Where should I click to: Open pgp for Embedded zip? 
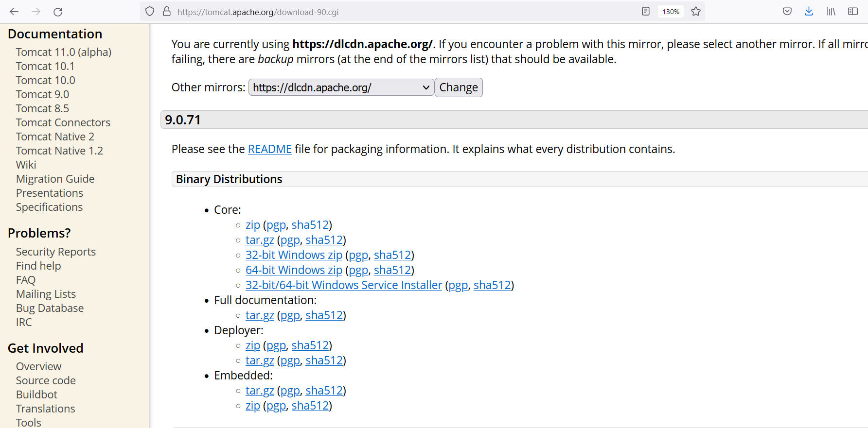click(276, 406)
